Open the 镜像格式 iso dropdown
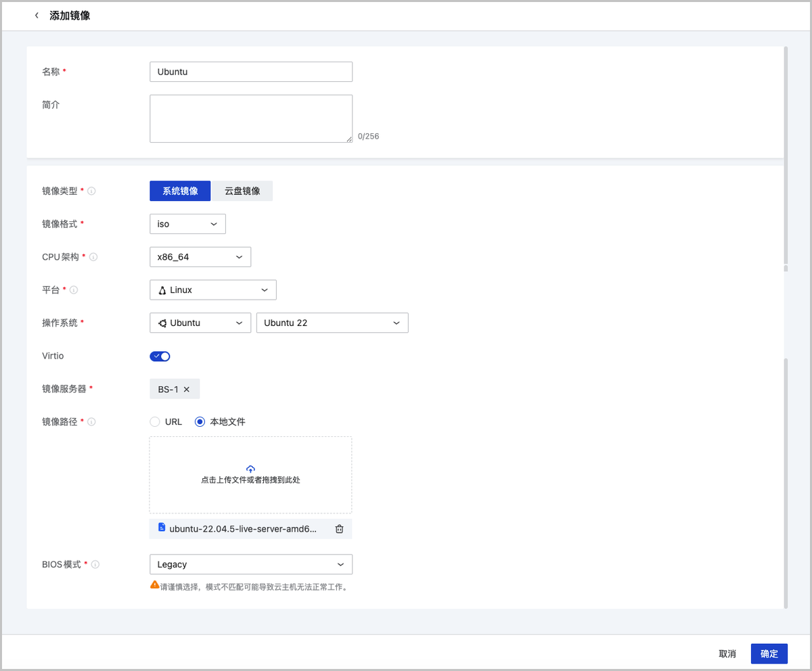The image size is (812, 671). pos(187,224)
